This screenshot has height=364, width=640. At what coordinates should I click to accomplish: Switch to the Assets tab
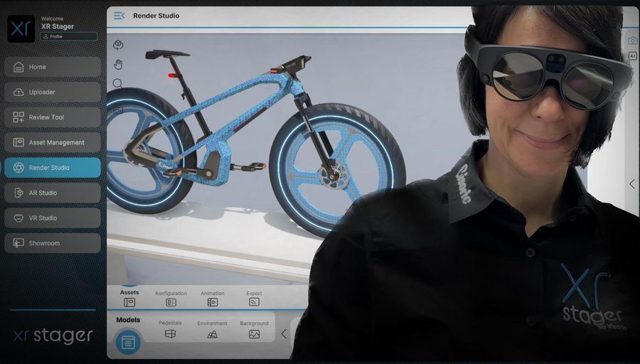click(x=129, y=298)
